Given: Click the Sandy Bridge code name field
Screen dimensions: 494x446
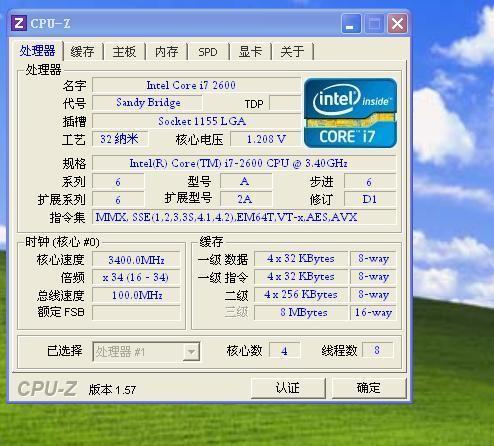Looking at the screenshot, I should [147, 102].
